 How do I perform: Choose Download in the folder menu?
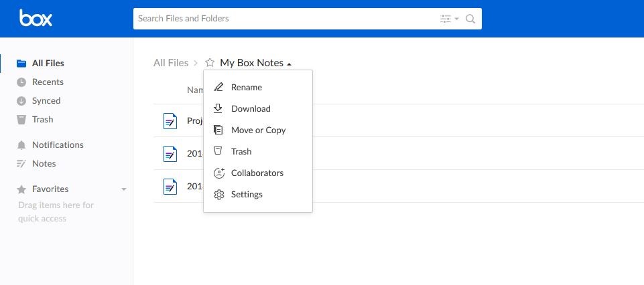tap(250, 108)
